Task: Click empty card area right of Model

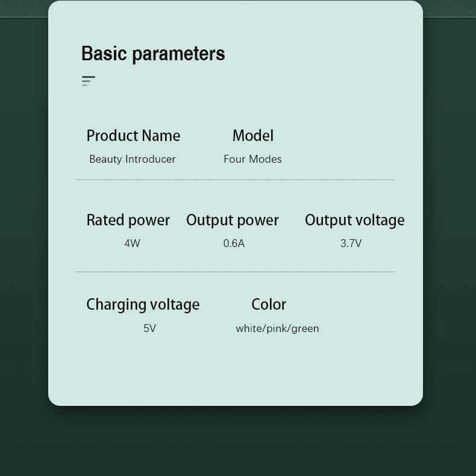Action: pos(349,145)
